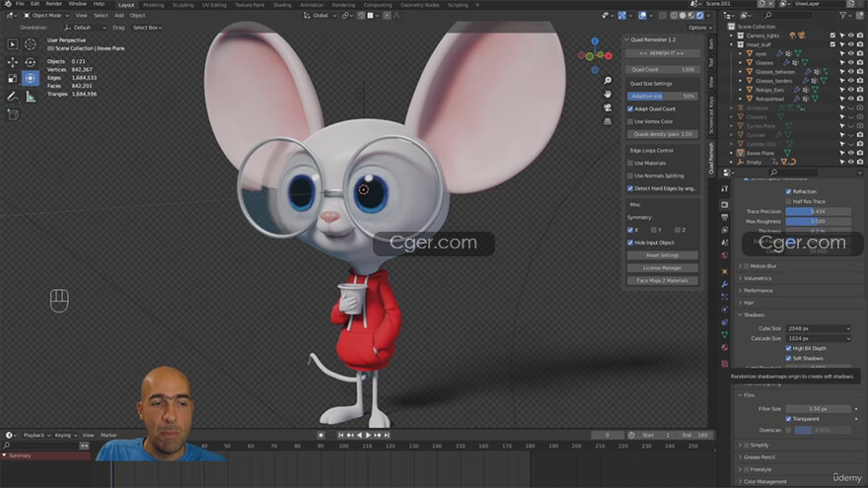Open the Render properties tab icon

[725, 205]
